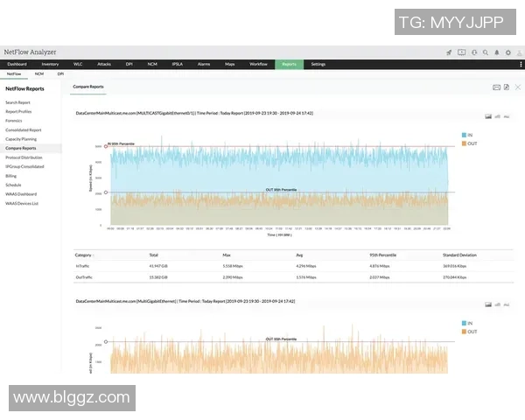The width and height of the screenshot is (525, 420).
Task: Open the alarm bell notifications
Action: pyautogui.click(x=496, y=52)
